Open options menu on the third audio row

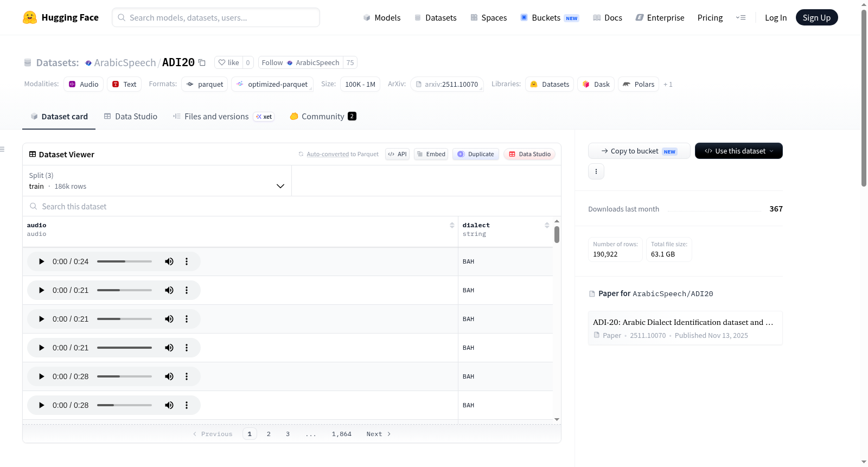187,319
